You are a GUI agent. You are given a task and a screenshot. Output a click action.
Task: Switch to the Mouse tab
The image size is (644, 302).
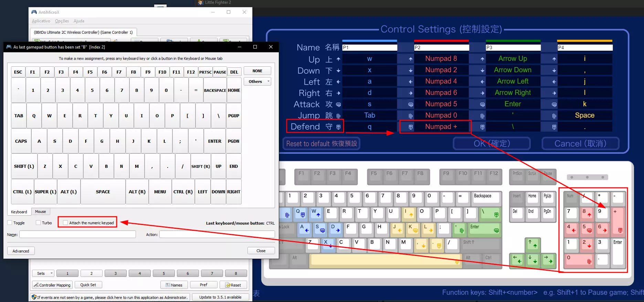tap(40, 212)
